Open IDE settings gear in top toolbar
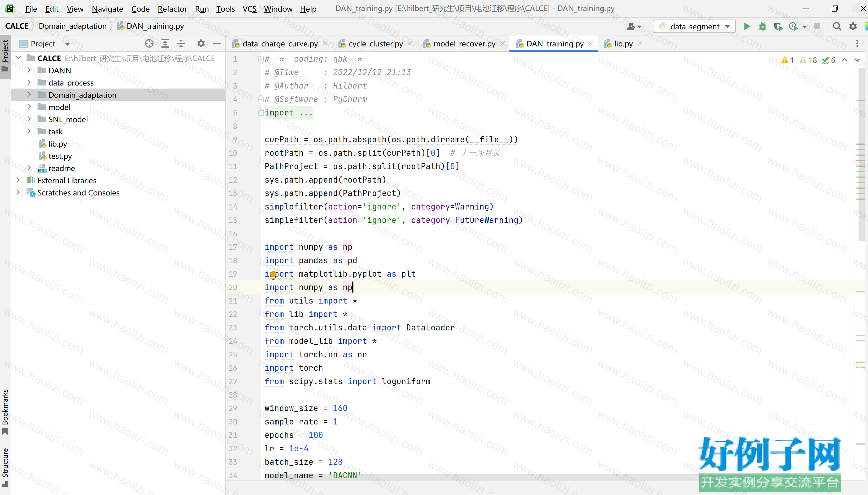Viewport: 868px width, 495px height. point(853,26)
